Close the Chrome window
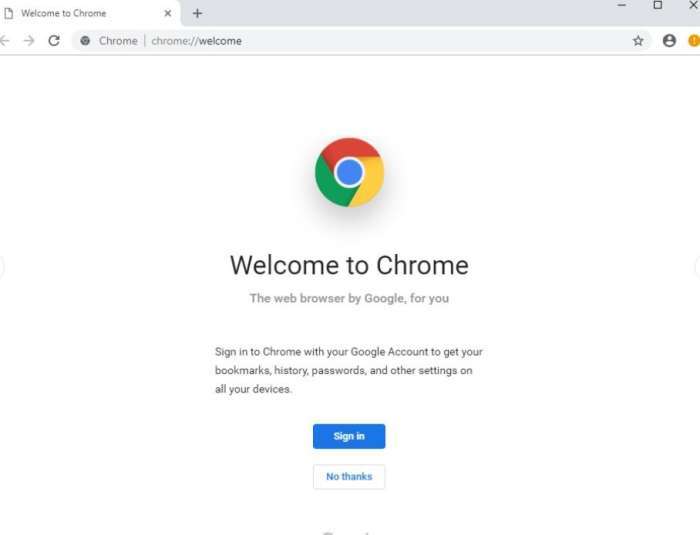The height and width of the screenshot is (535, 700). pos(692,6)
